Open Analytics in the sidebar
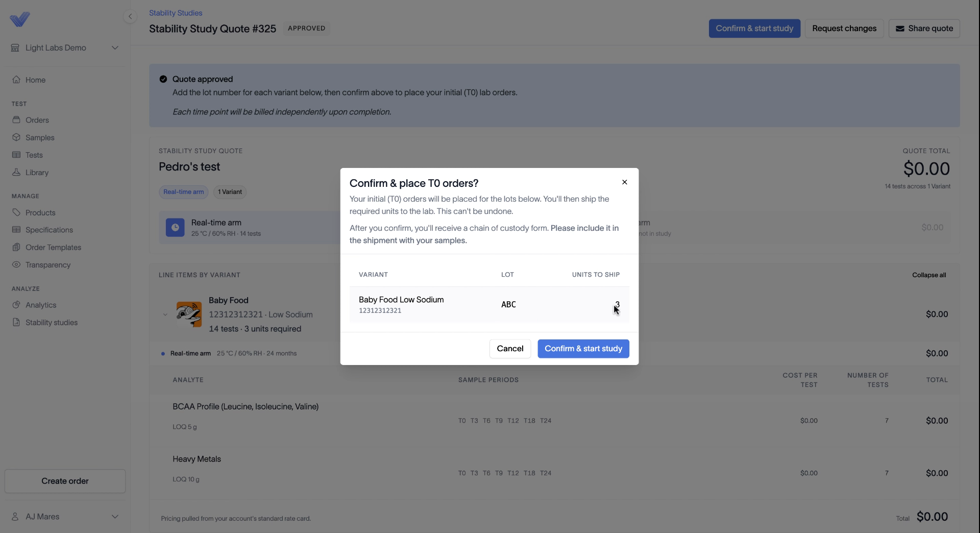The width and height of the screenshot is (980, 533). pyautogui.click(x=41, y=305)
